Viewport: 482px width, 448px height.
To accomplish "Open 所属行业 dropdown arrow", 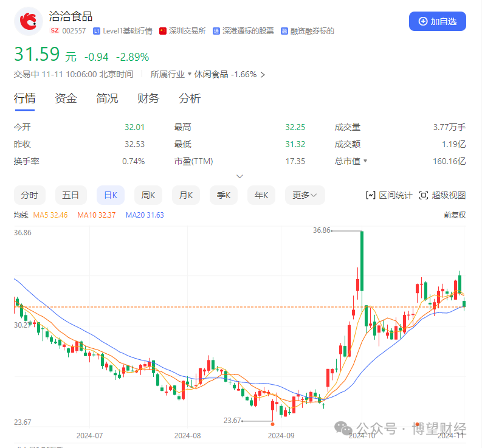I will click(x=190, y=74).
